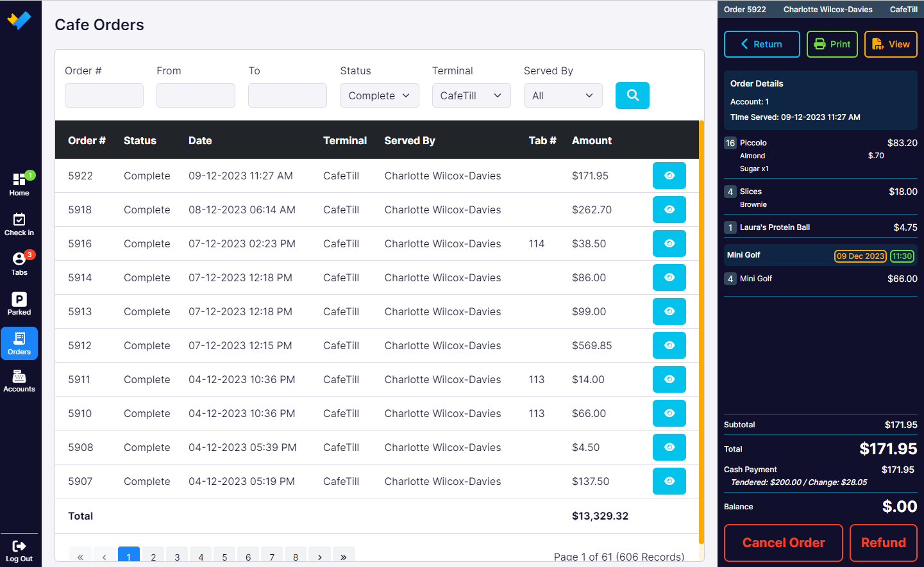Open the Status dropdown showing Complete
The width and height of the screenshot is (924, 567).
point(380,95)
